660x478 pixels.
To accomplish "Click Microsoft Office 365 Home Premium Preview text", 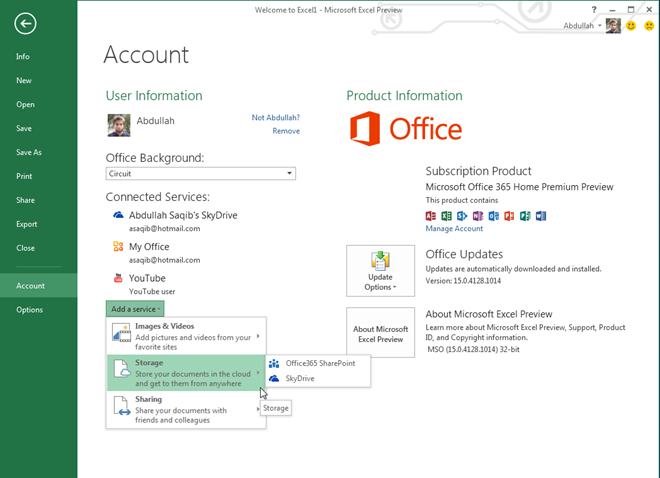I will point(519,187).
